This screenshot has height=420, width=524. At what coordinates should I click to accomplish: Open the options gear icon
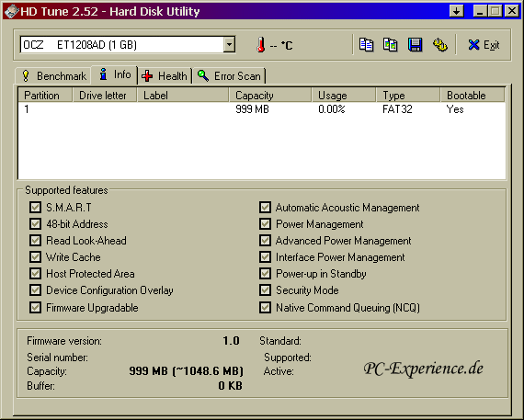coord(439,45)
